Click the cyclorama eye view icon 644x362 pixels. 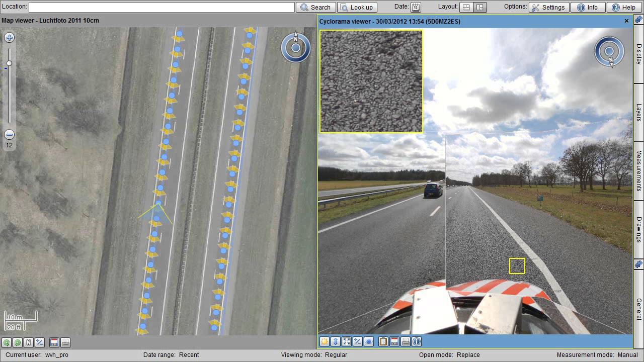(369, 341)
